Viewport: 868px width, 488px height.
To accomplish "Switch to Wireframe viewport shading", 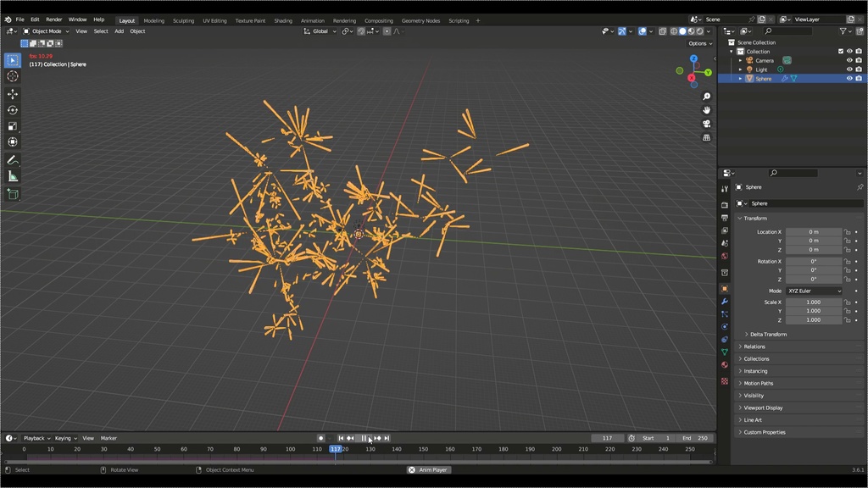I will point(674,31).
